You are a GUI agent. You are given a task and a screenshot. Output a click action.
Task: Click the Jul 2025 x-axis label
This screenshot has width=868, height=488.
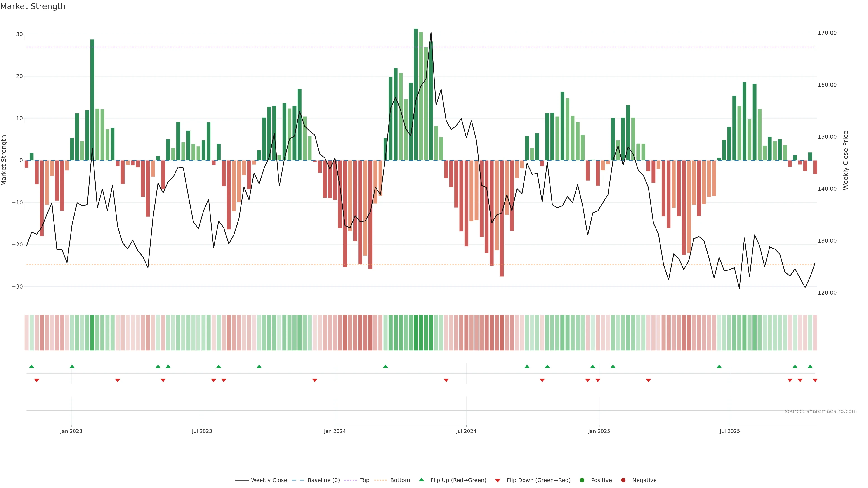(x=729, y=431)
